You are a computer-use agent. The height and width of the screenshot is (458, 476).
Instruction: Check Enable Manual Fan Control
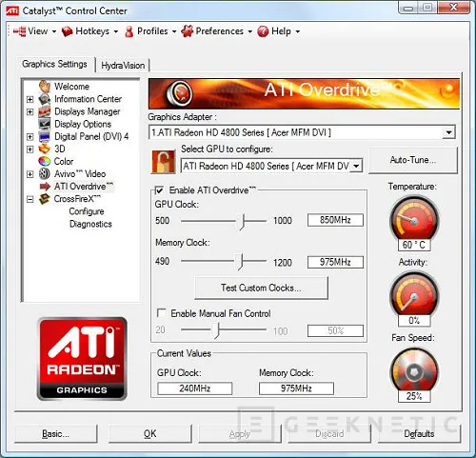coord(161,313)
